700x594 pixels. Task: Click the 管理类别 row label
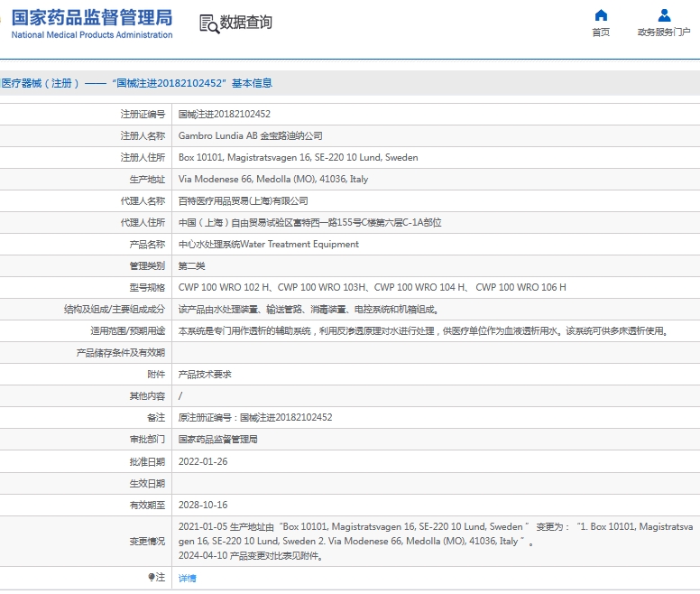pos(147,266)
